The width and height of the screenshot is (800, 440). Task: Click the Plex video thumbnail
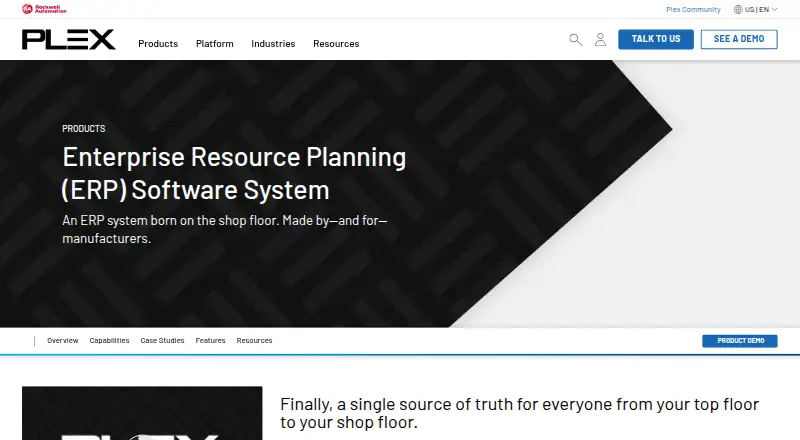[142, 413]
